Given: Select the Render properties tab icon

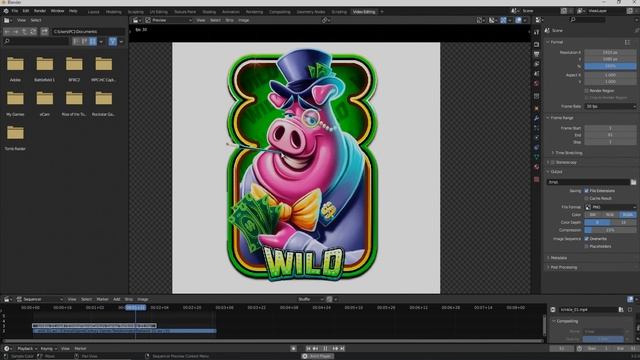Looking at the screenshot, I should [536, 44].
